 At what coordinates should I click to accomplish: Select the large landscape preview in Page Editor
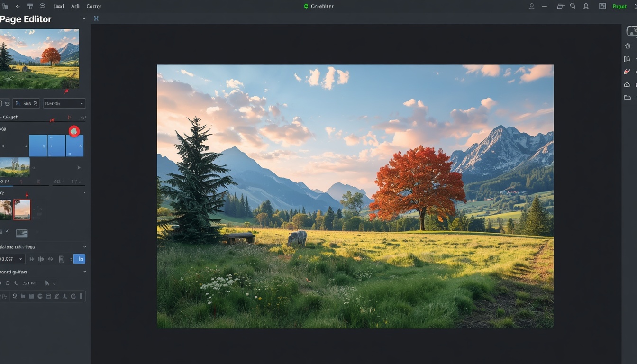pos(39,59)
